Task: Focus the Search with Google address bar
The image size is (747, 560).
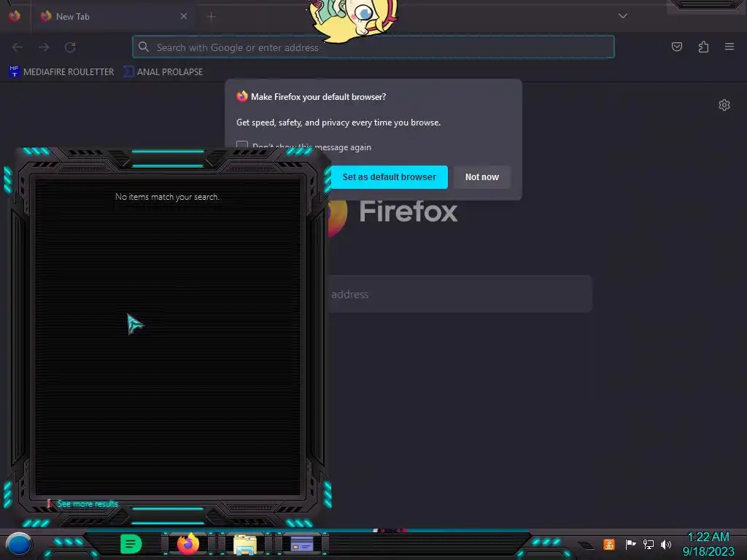Action: tap(373, 47)
